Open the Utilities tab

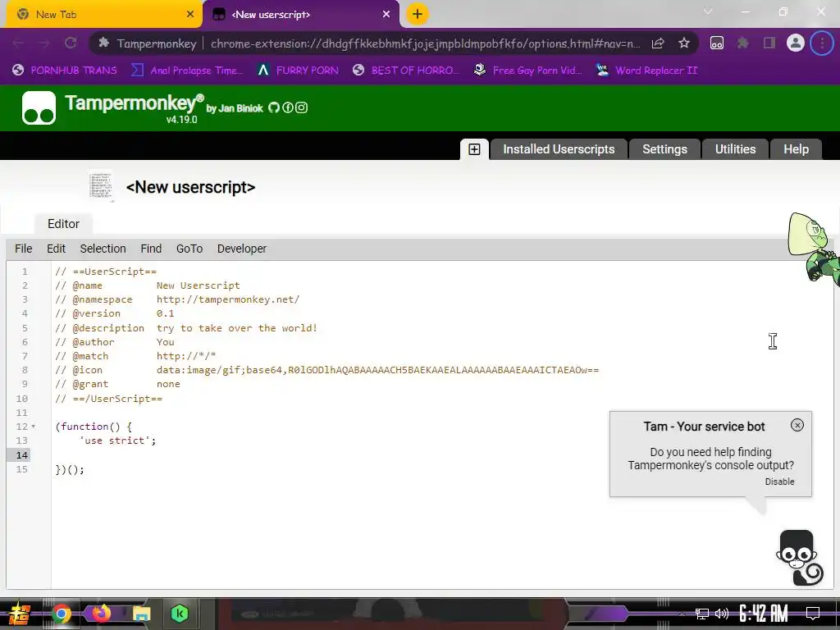point(735,149)
